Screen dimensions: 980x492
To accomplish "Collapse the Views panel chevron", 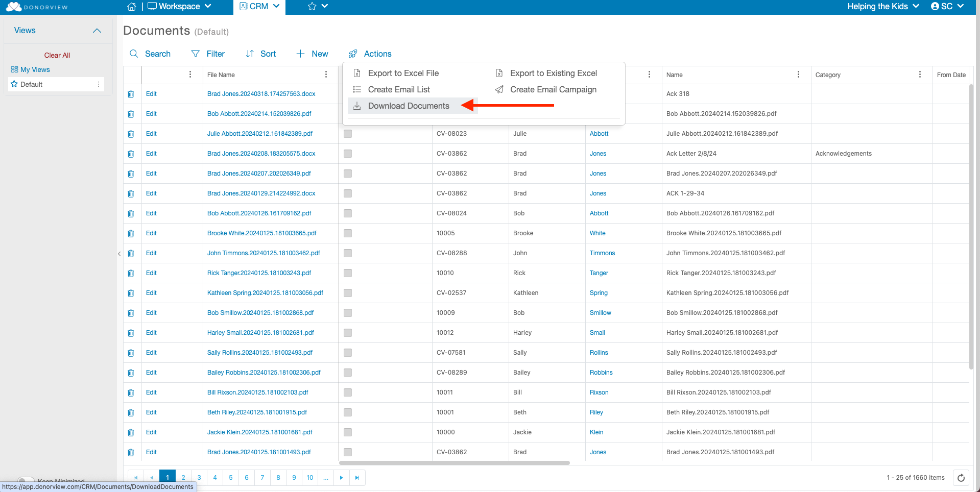I will 97,31.
